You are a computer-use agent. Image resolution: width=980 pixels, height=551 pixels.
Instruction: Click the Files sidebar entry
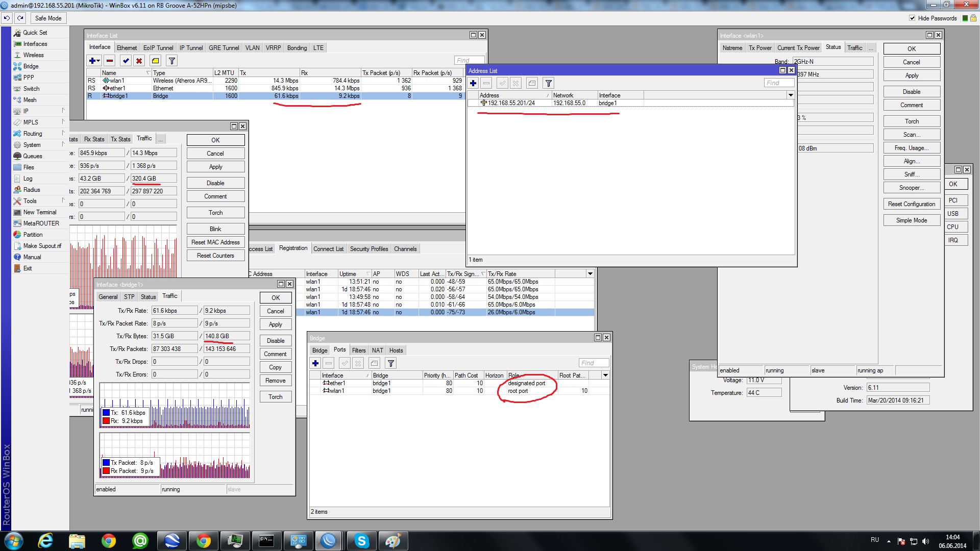click(29, 167)
